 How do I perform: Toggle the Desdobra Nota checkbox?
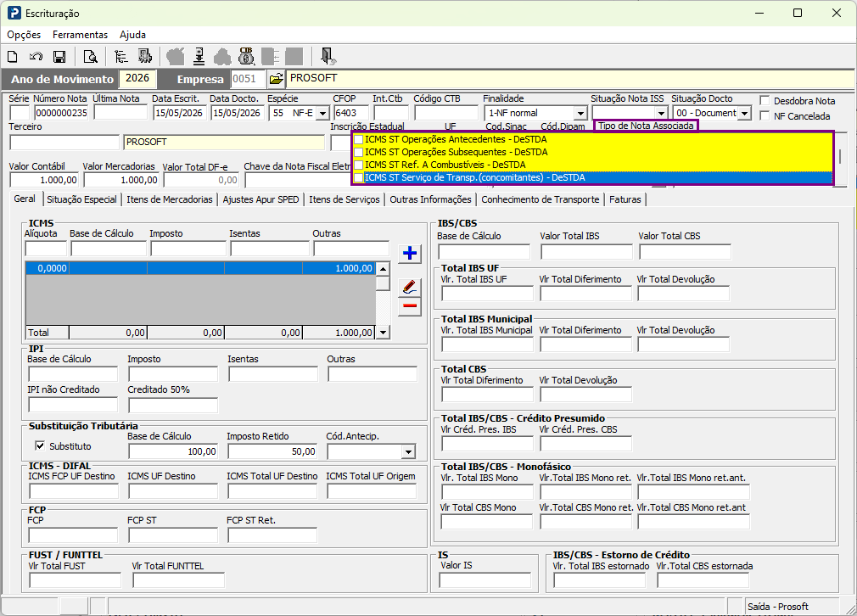pos(765,101)
